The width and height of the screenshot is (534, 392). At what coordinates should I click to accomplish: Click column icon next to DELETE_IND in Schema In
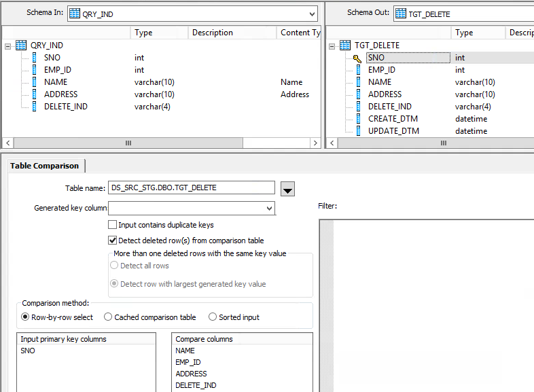point(35,107)
